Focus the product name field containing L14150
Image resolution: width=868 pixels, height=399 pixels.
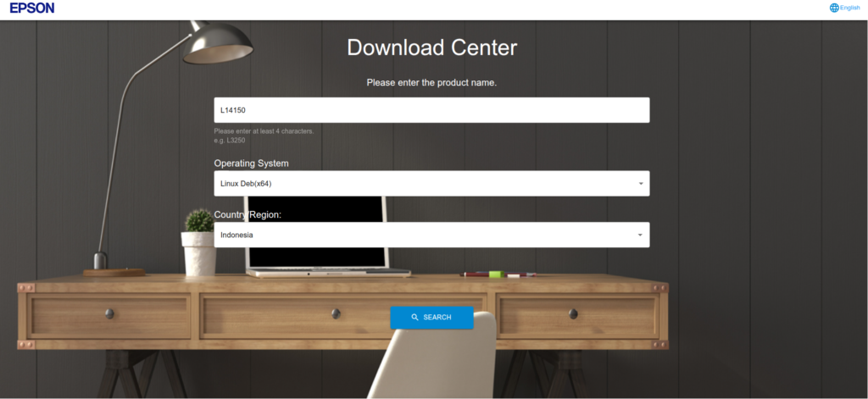(x=431, y=110)
